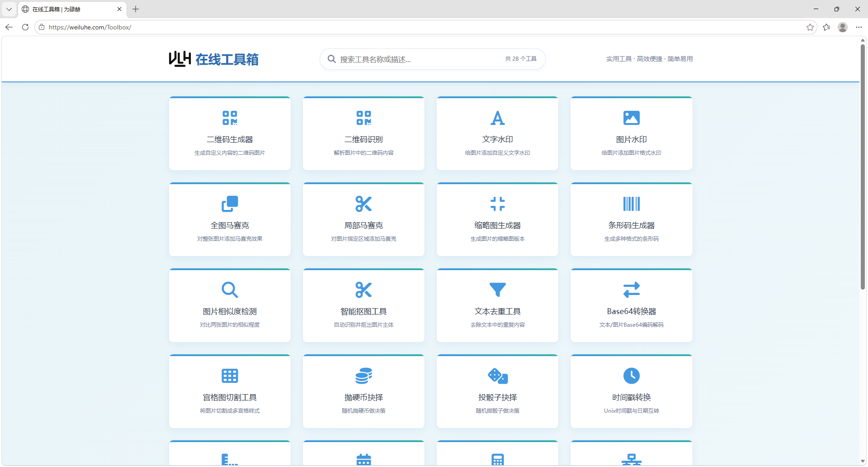Open the 局部马赛克 tool title
The image size is (868, 467).
coord(363,225)
